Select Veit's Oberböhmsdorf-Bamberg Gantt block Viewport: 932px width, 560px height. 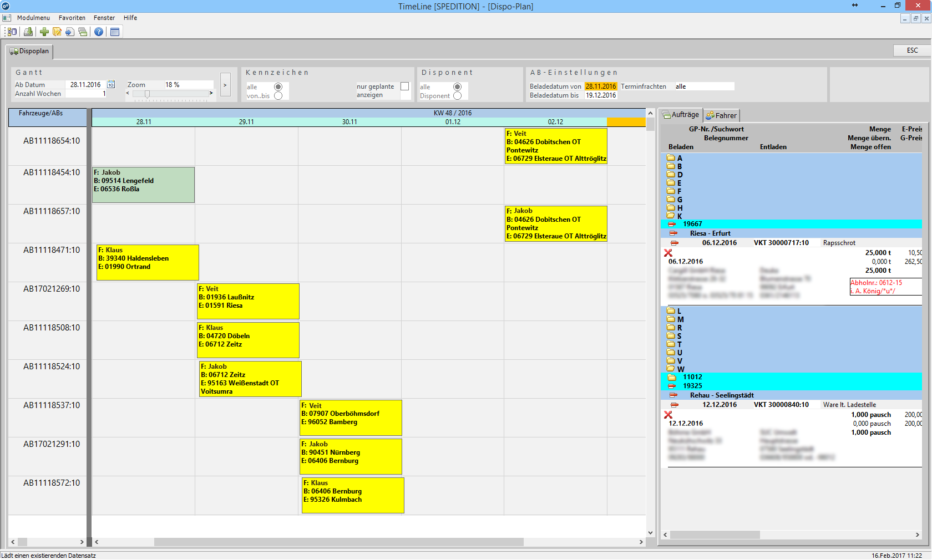(x=351, y=418)
